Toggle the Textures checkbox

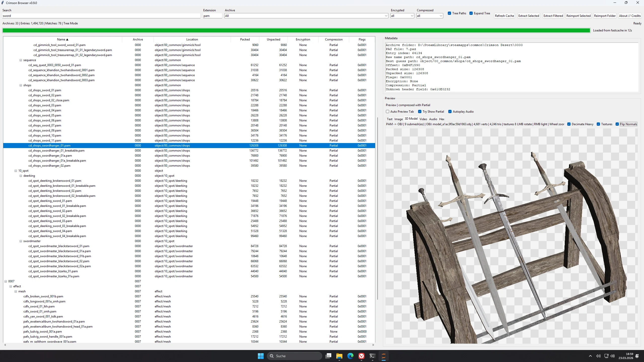598,124
